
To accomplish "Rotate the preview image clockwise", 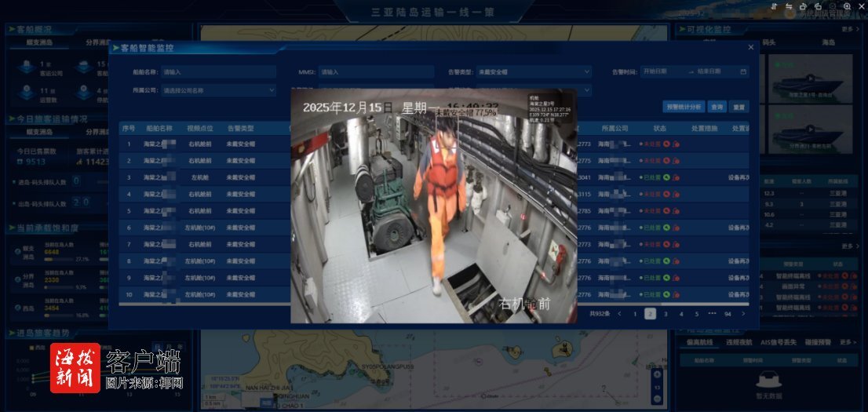I will (803, 6).
